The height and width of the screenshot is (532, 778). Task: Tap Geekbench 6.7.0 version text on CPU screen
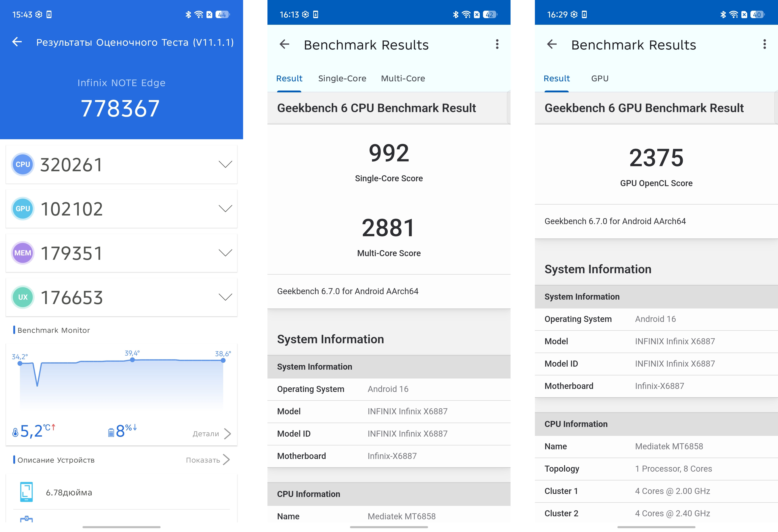(x=348, y=291)
